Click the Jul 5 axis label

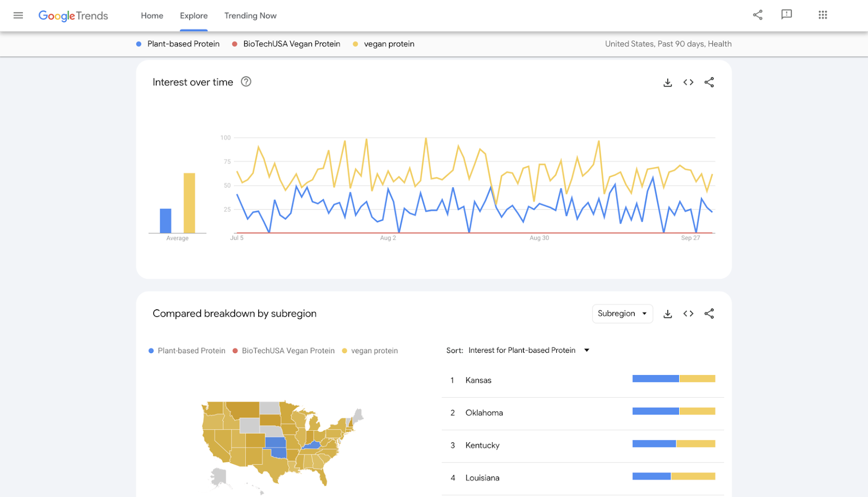coord(237,238)
